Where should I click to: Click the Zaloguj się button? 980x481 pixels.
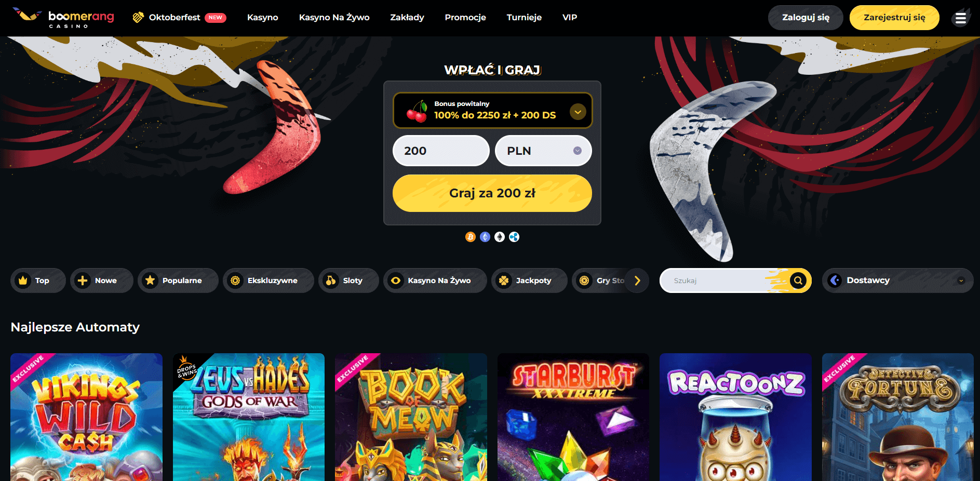[x=806, y=18]
